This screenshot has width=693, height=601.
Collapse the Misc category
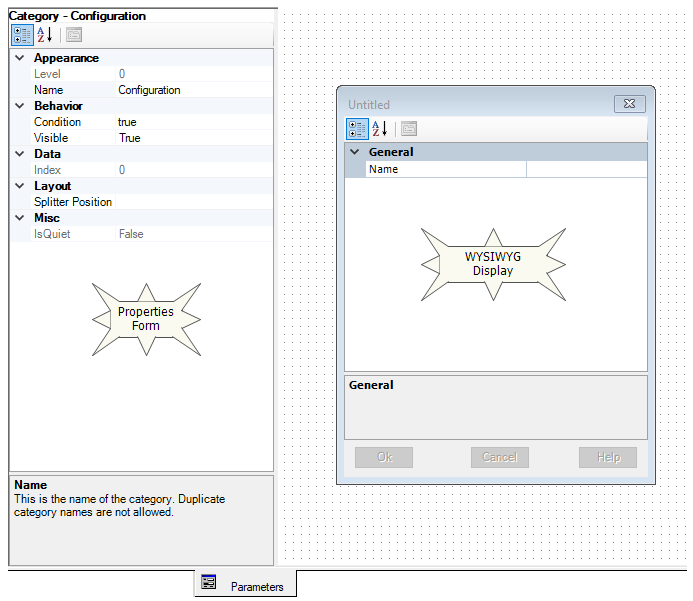[x=19, y=218]
